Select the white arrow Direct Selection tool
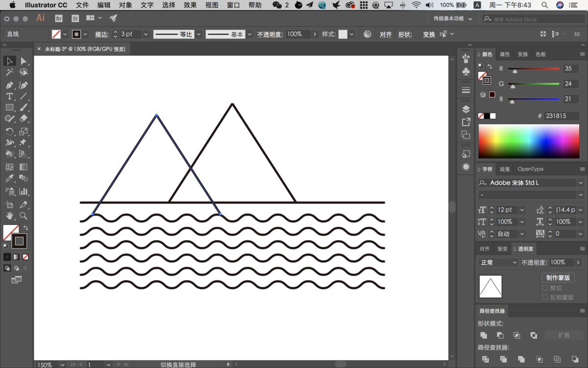This screenshot has width=588, height=368. [x=23, y=61]
